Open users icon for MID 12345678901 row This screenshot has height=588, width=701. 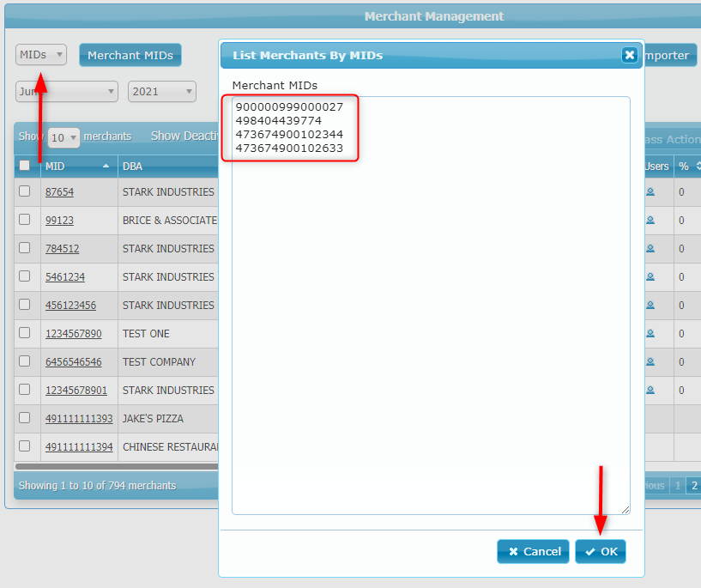650,391
